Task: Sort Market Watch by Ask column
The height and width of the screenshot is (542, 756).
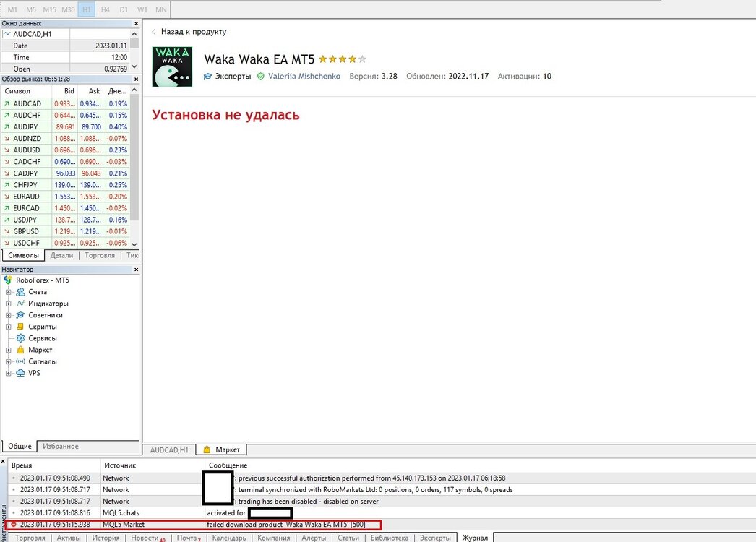Action: point(90,91)
